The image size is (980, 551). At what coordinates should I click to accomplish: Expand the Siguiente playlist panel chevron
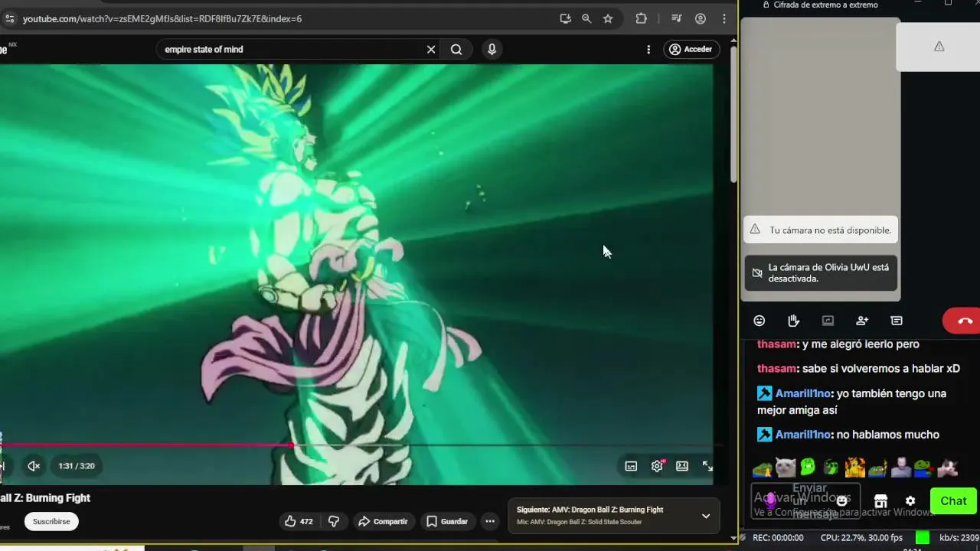(706, 516)
